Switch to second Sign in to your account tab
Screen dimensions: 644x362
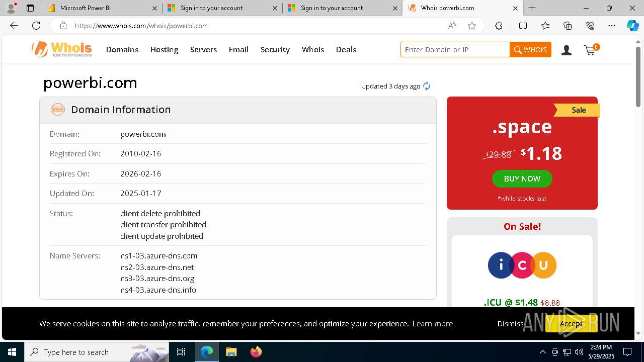tap(343, 8)
